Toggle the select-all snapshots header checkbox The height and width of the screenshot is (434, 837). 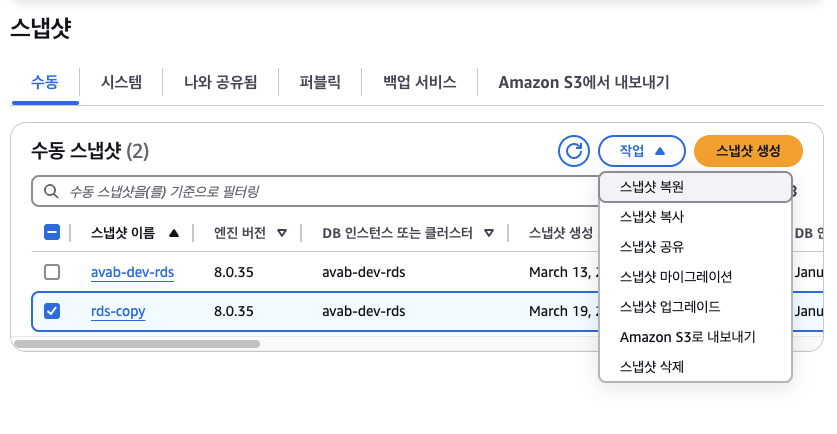tap(53, 233)
